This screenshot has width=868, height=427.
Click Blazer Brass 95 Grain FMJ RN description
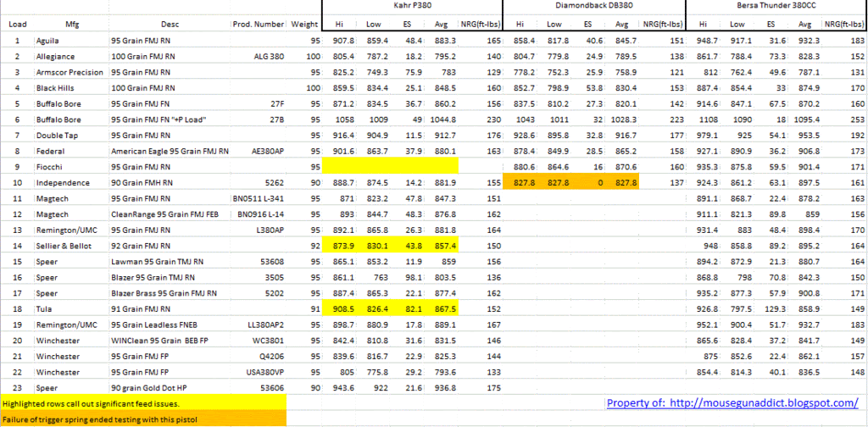click(164, 292)
